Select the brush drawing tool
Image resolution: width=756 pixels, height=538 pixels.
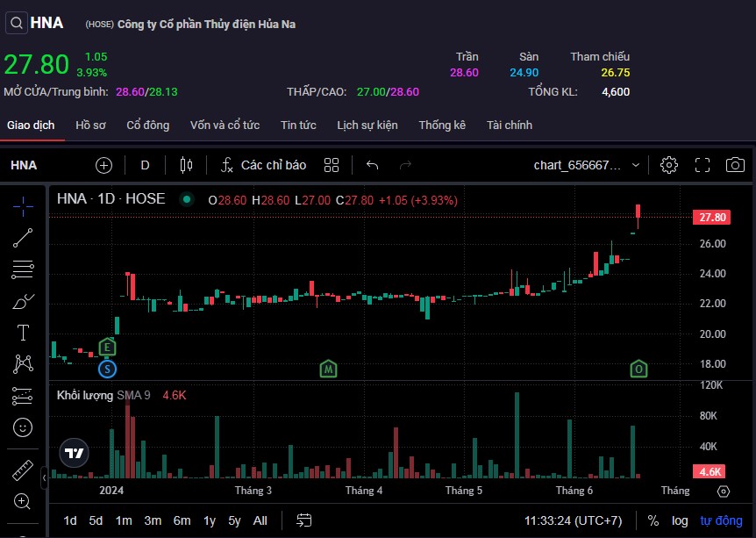click(24, 301)
